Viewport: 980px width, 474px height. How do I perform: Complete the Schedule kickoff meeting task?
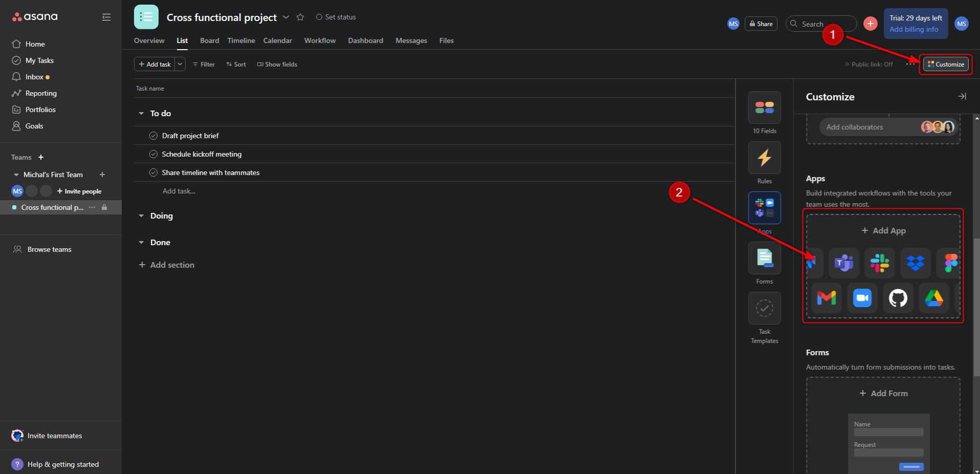153,154
